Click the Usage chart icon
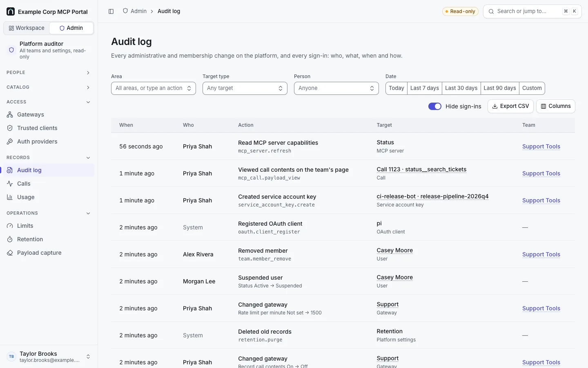This screenshot has height=368, width=588. (x=10, y=197)
